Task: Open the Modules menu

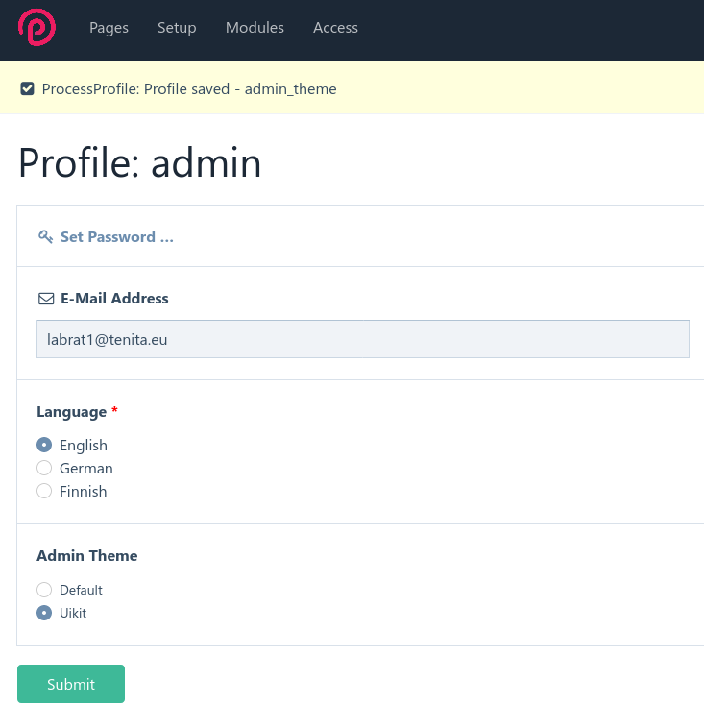Action: click(255, 28)
